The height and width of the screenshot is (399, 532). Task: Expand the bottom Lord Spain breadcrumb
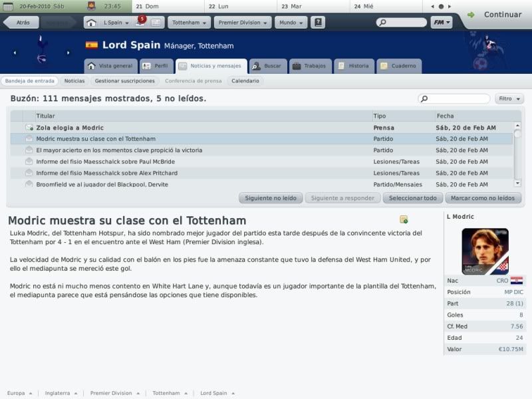217,393
